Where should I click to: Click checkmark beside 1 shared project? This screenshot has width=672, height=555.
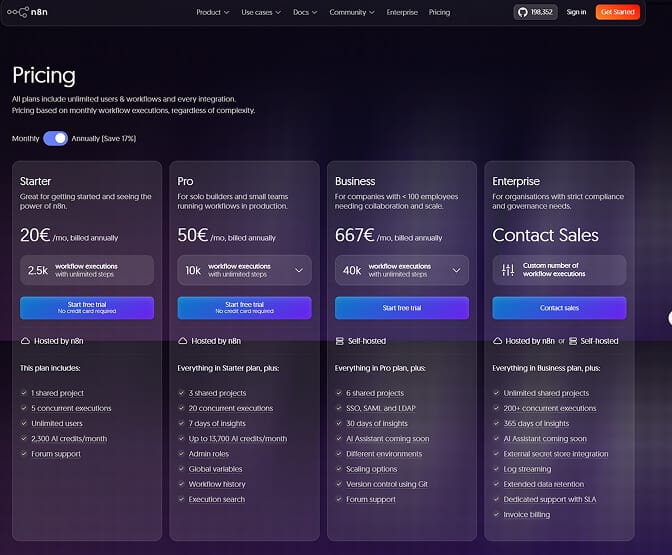(24, 393)
